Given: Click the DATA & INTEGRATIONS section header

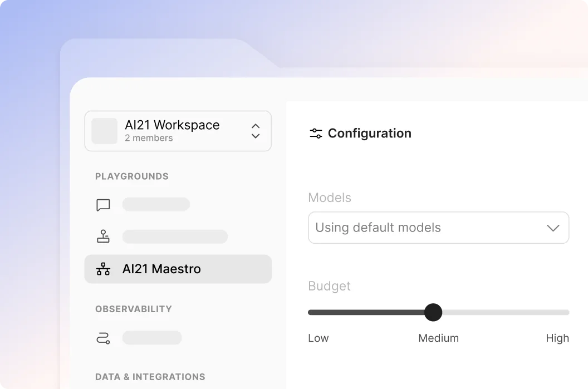Looking at the screenshot, I should coord(150,377).
